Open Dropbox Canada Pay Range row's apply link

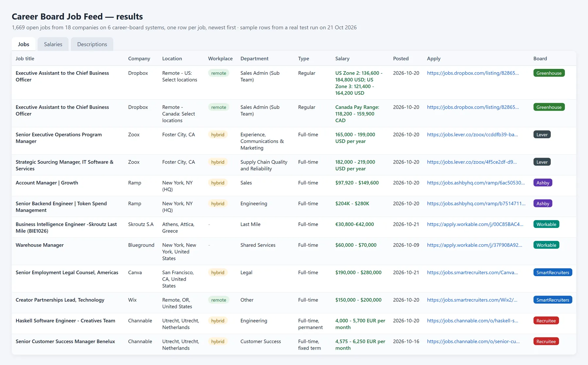pyautogui.click(x=473, y=107)
